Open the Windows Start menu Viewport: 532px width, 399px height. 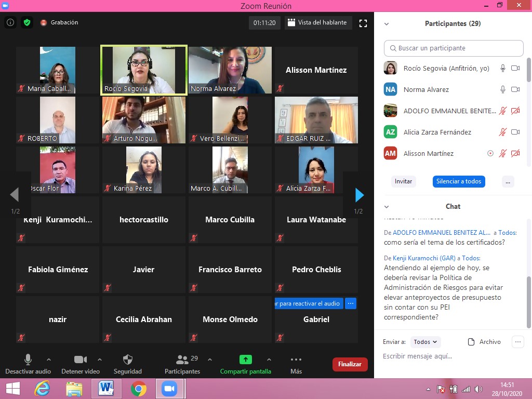click(13, 389)
